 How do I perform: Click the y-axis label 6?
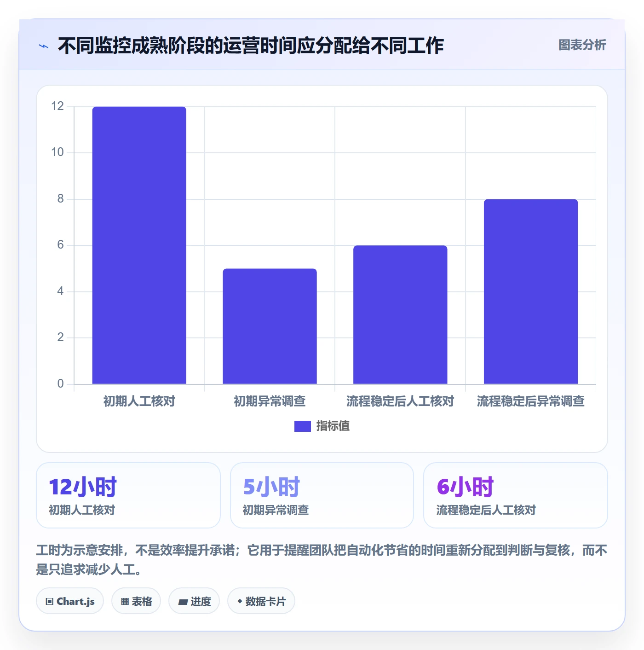(x=60, y=245)
